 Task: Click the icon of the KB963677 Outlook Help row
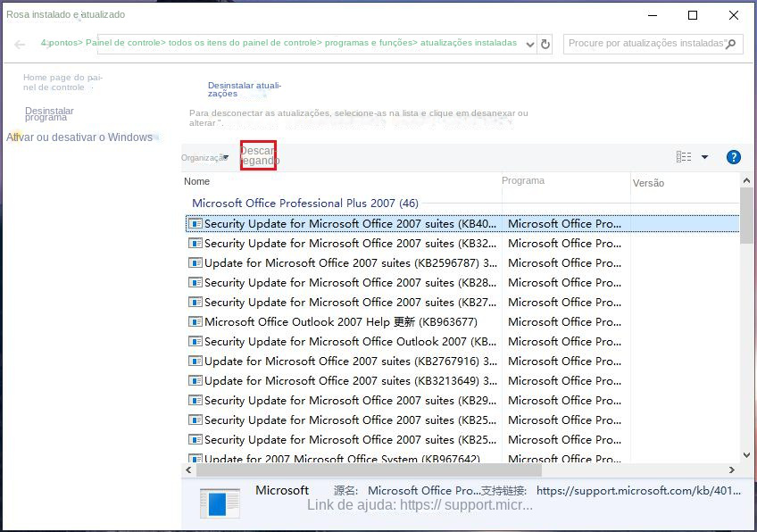point(195,322)
